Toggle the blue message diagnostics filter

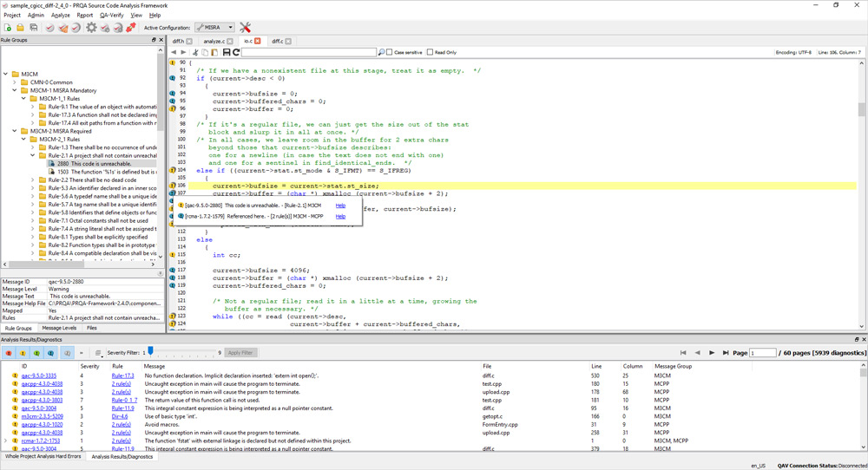tap(50, 353)
